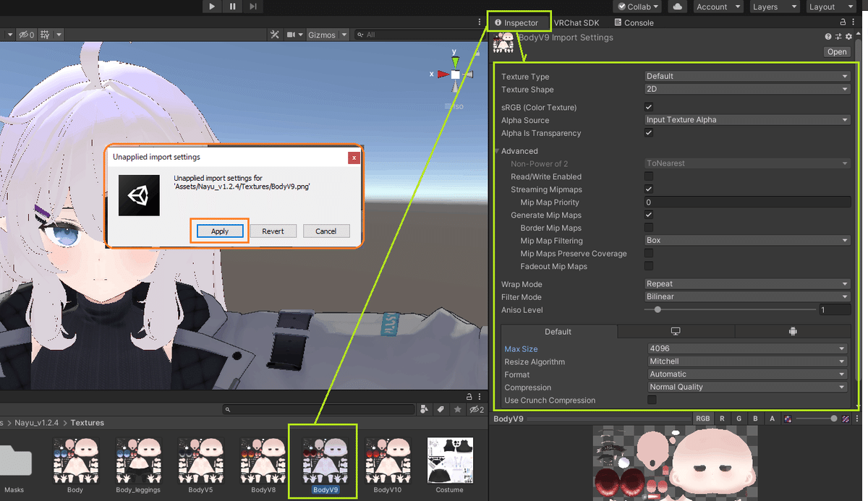The image size is (868, 501).
Task: Open the Max Size dropdown
Action: tap(747, 348)
